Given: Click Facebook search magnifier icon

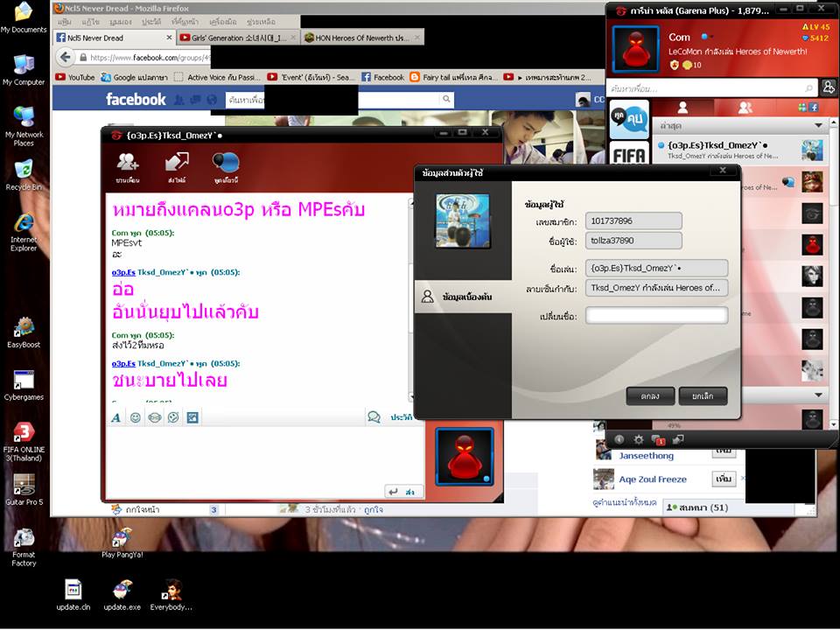Looking at the screenshot, I should 446,99.
